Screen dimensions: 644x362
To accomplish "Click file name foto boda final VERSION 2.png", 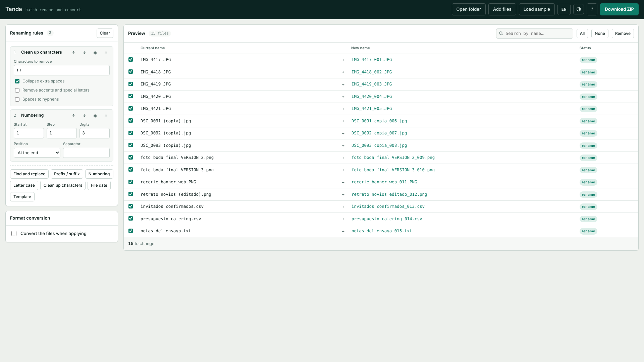I will click(177, 158).
